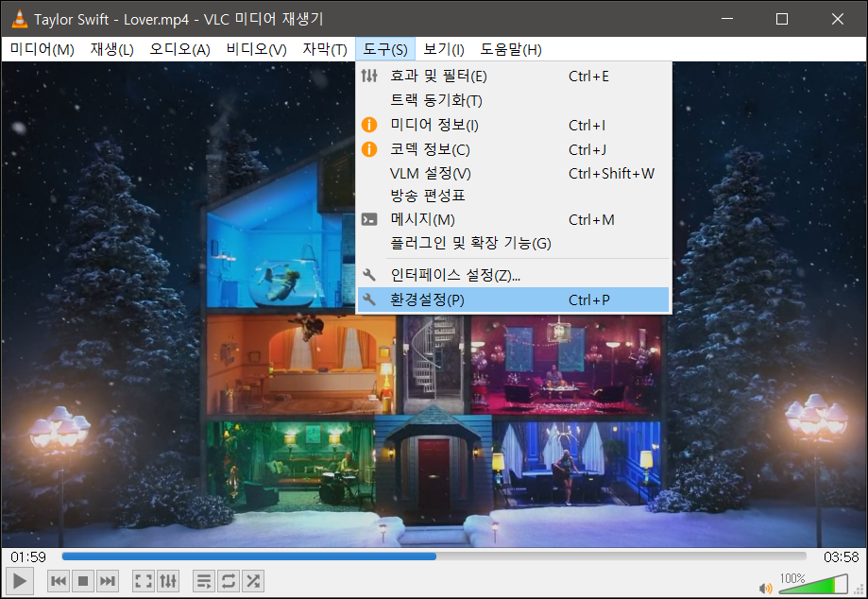Screen dimensions: 868x599
Task: Toggle random shuffle playback
Action: click(x=253, y=581)
